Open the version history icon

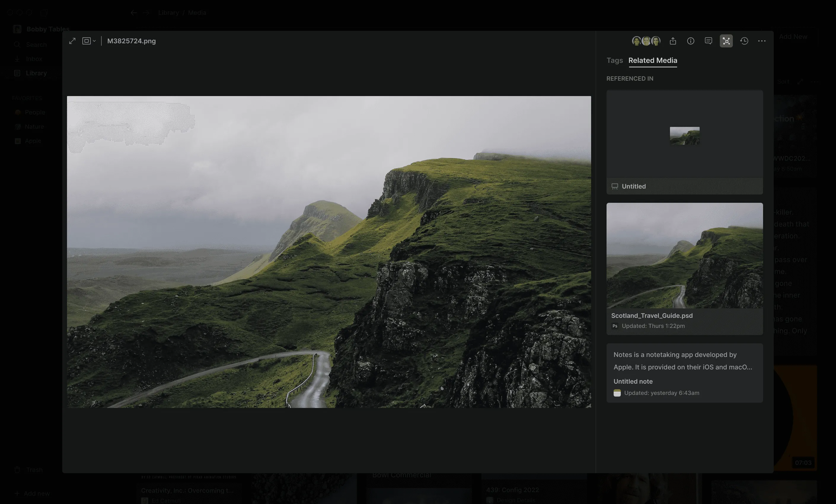[x=744, y=41]
